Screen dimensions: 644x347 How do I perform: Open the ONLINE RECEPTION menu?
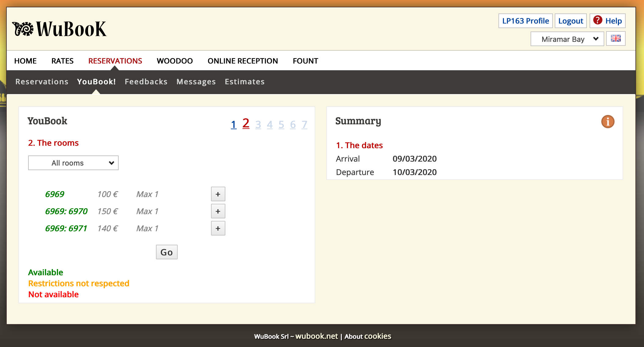[x=243, y=61]
